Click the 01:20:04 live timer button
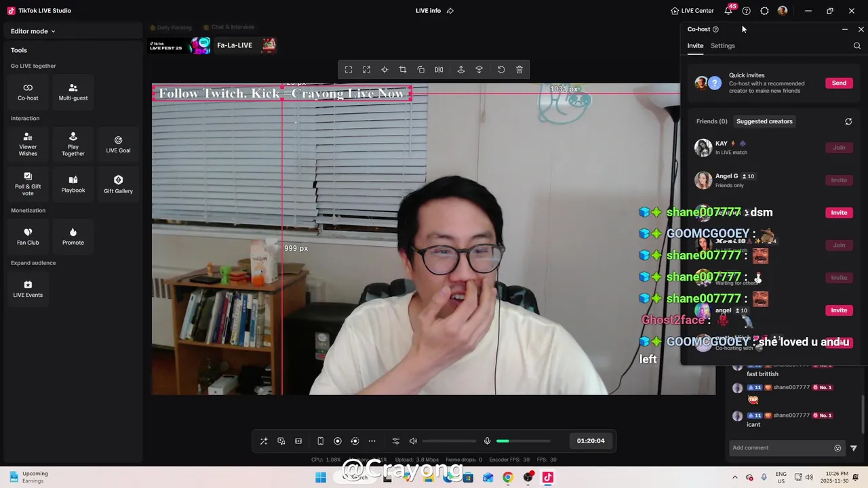868x488 pixels. [x=591, y=441]
